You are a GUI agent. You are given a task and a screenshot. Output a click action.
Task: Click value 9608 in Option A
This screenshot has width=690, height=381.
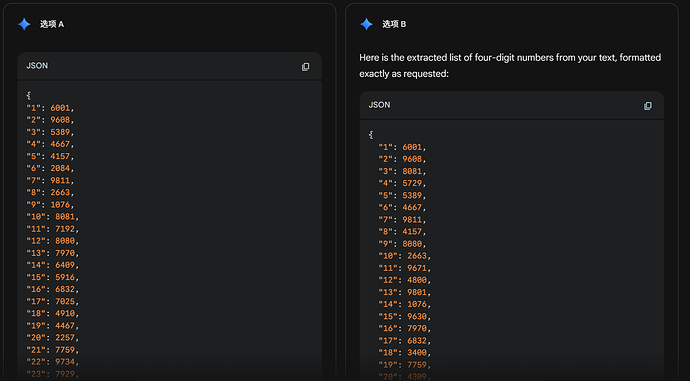60,120
